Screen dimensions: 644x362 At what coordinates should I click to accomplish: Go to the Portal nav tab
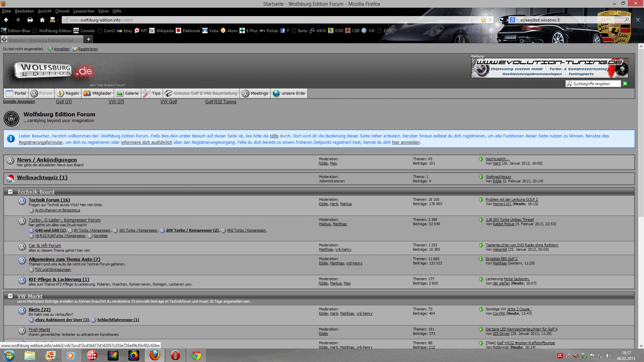[x=16, y=93]
